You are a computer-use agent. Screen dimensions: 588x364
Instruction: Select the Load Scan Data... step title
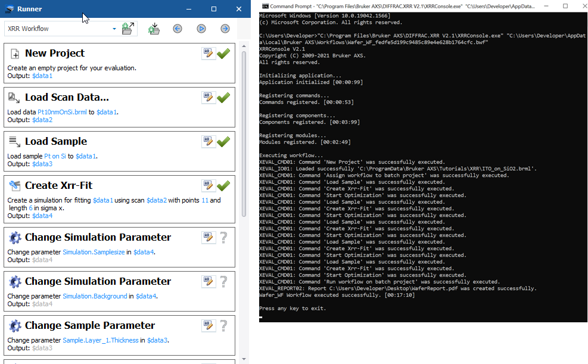[67, 98]
